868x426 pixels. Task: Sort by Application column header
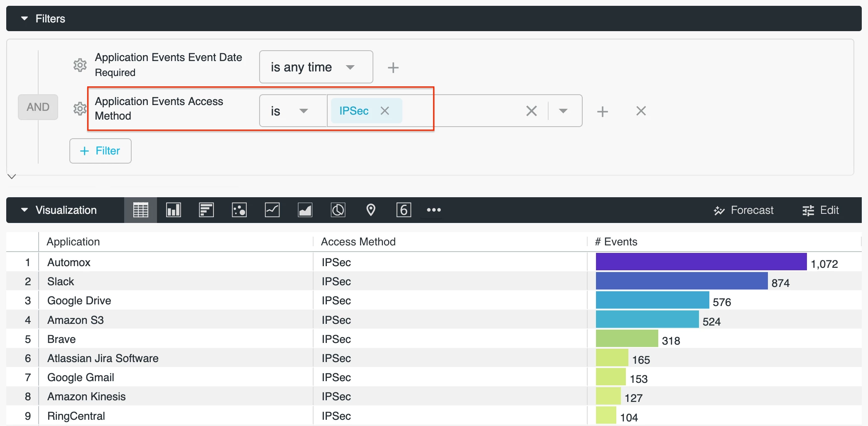(x=74, y=242)
